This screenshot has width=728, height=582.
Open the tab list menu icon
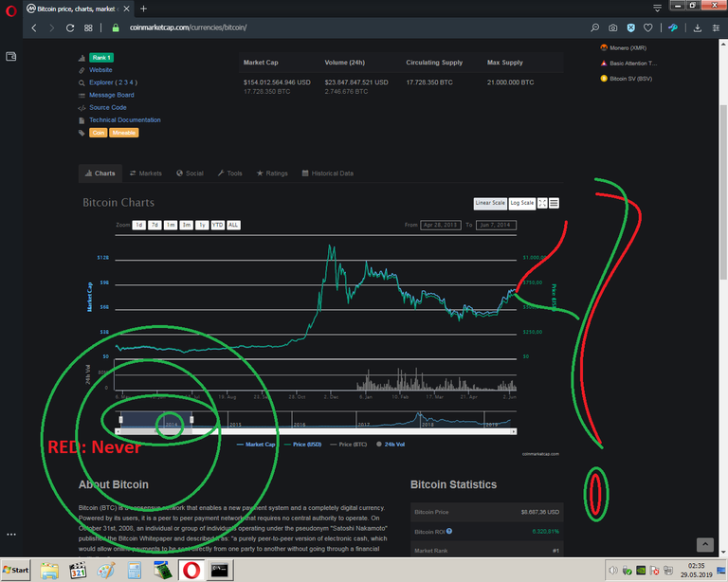(x=657, y=8)
